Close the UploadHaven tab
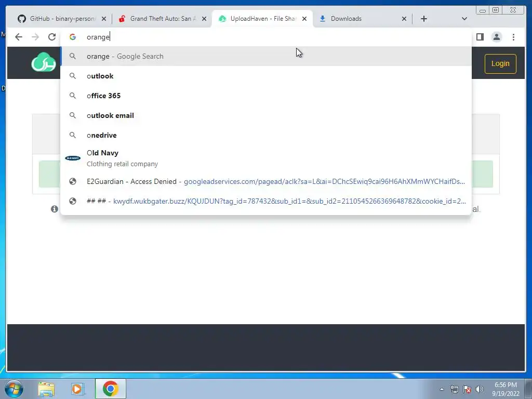The height and width of the screenshot is (399, 532). 304,19
